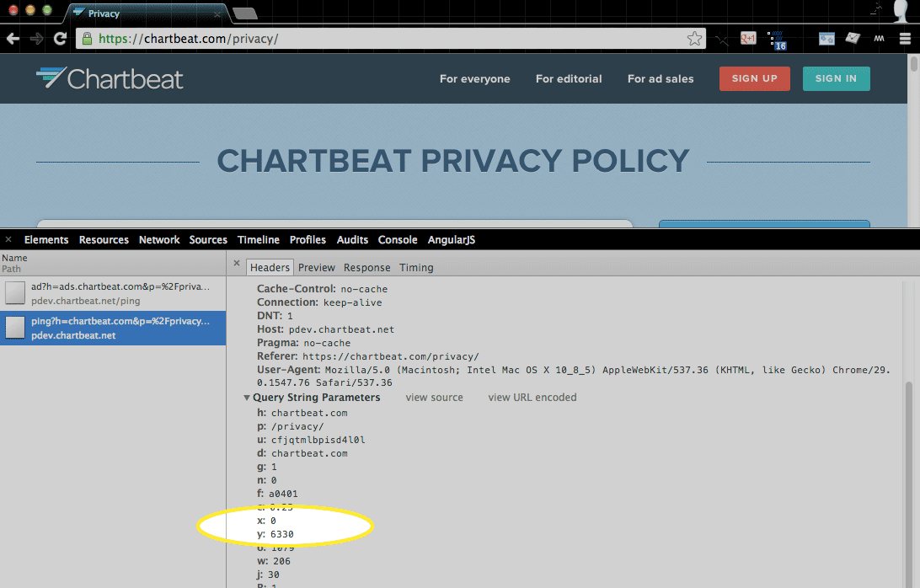
Task: Click the zigzag wave extension icon
Action: point(879,39)
